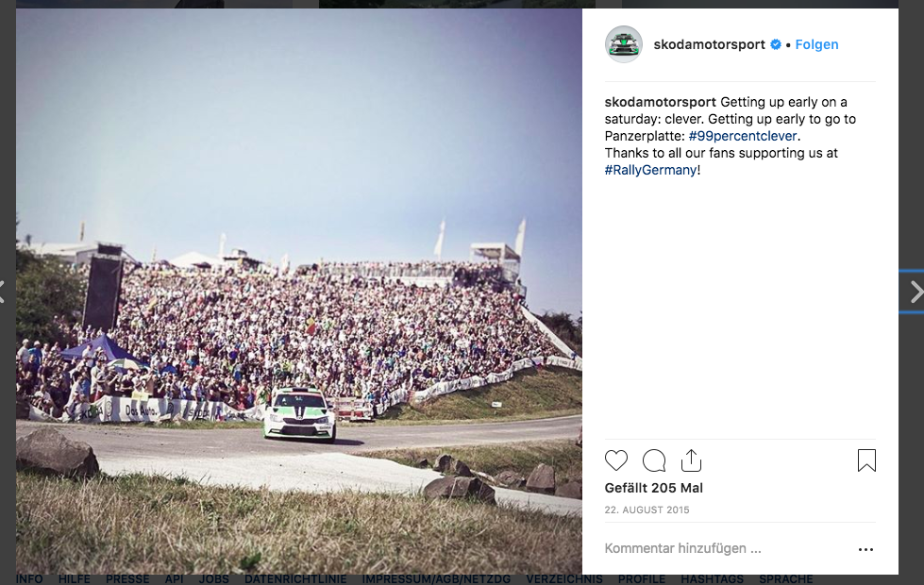Save post with bookmark icon

tap(866, 460)
